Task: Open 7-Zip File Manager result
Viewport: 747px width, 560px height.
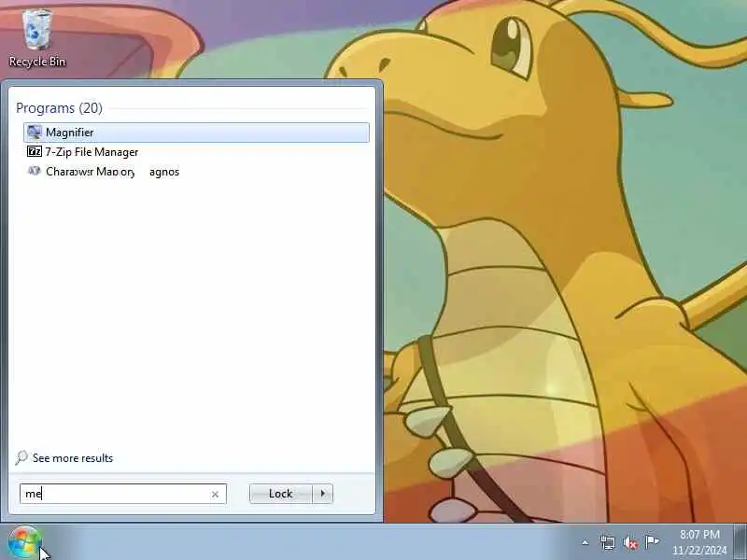Action: pyautogui.click(x=196, y=152)
